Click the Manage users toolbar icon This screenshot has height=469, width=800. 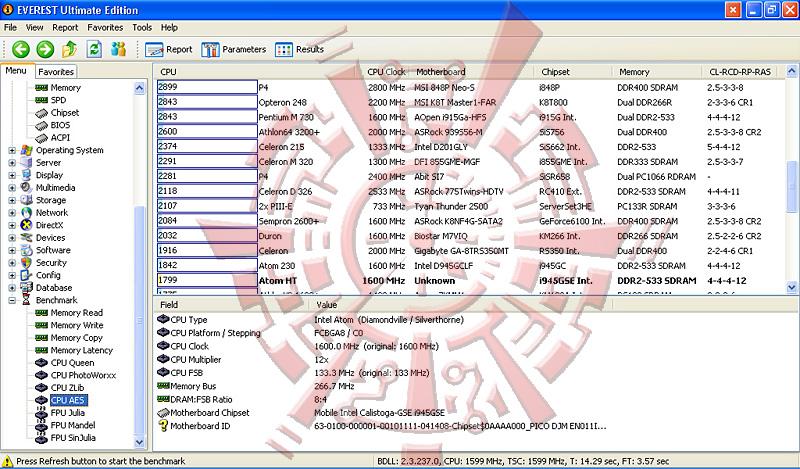118,50
